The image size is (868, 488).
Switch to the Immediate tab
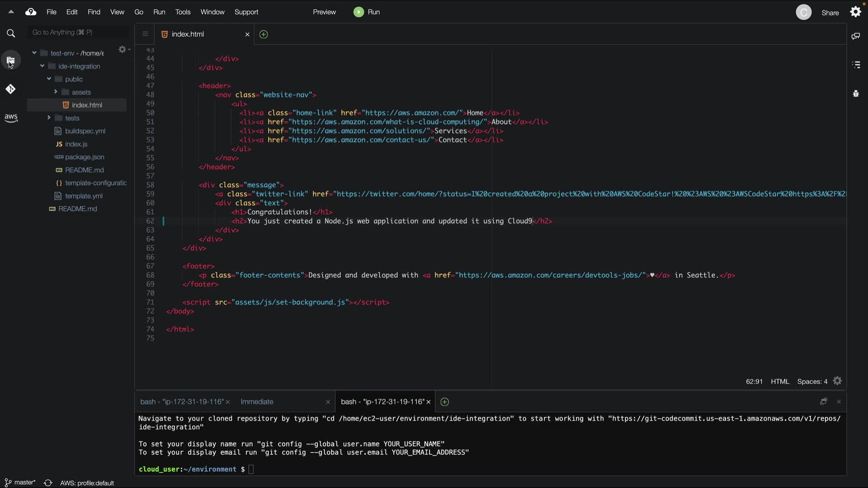[257, 401]
